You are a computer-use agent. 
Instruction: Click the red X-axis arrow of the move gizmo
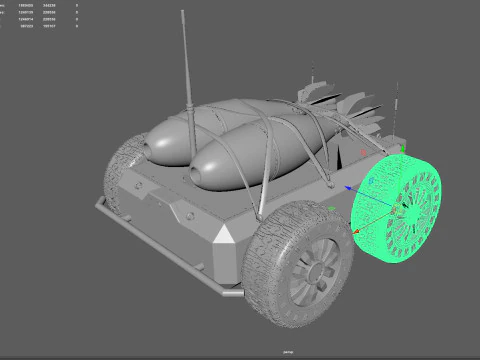coord(356,231)
